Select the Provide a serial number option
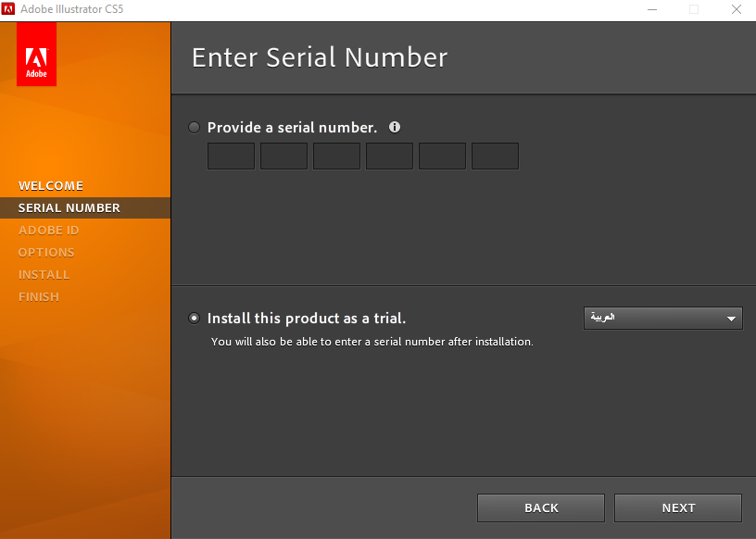Image resolution: width=756 pixels, height=539 pixels. (194, 127)
